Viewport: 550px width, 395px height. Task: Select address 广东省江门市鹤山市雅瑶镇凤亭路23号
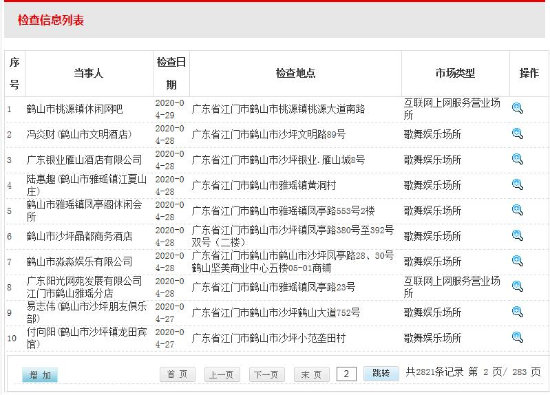(273, 287)
